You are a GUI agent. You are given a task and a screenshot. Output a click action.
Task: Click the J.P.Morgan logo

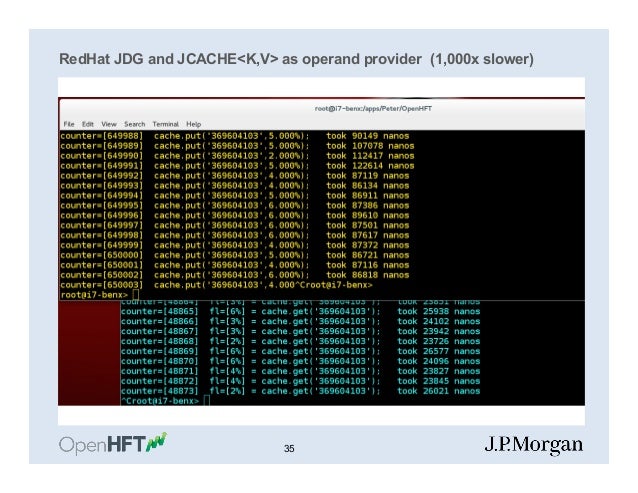pos(533,445)
